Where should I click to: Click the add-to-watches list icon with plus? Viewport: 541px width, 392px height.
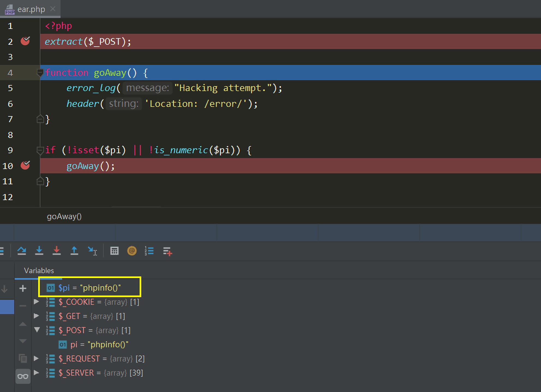pos(167,251)
